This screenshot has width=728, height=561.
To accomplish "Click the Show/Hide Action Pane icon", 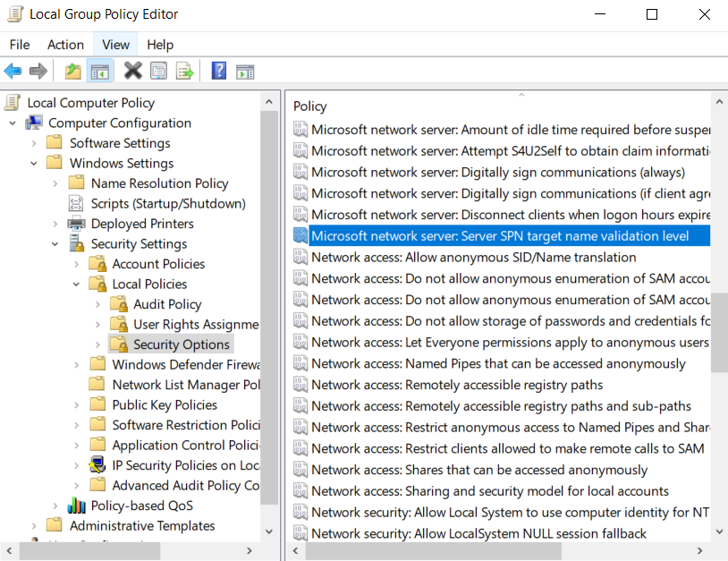I will [x=245, y=71].
